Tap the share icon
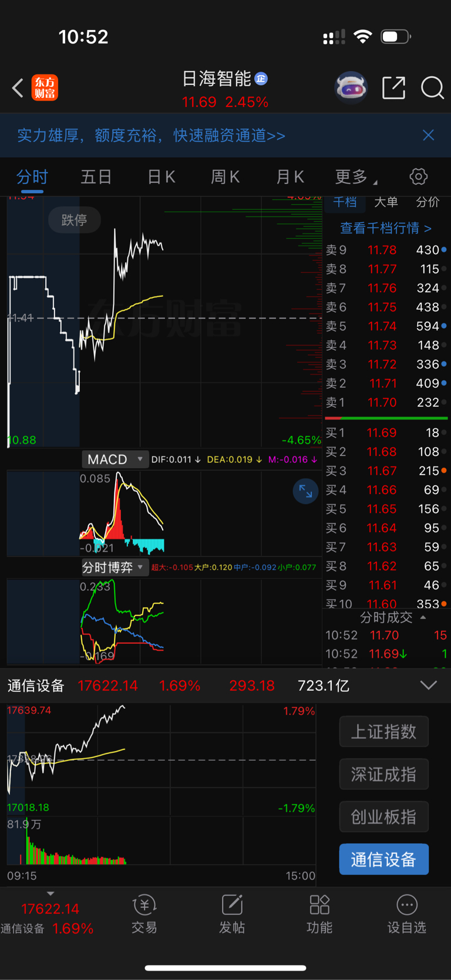 pos(393,87)
